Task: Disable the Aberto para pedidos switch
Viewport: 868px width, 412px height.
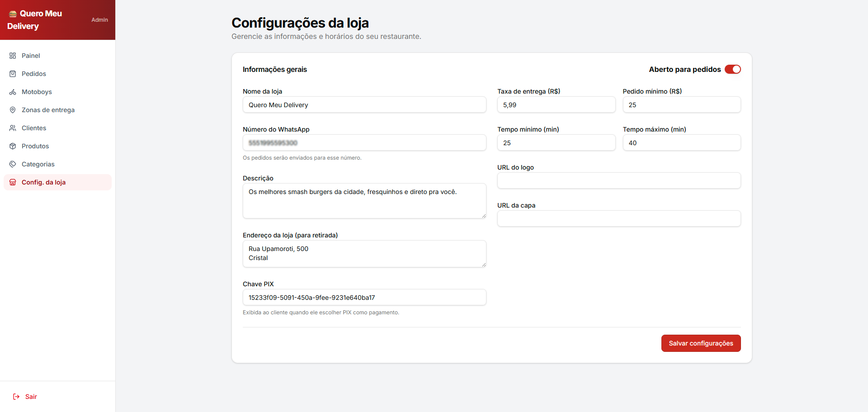Action: click(733, 69)
